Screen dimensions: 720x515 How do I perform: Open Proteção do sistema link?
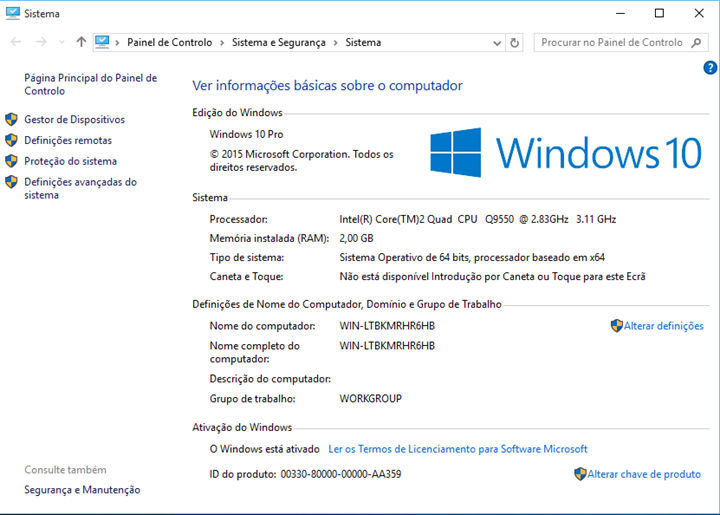point(70,162)
